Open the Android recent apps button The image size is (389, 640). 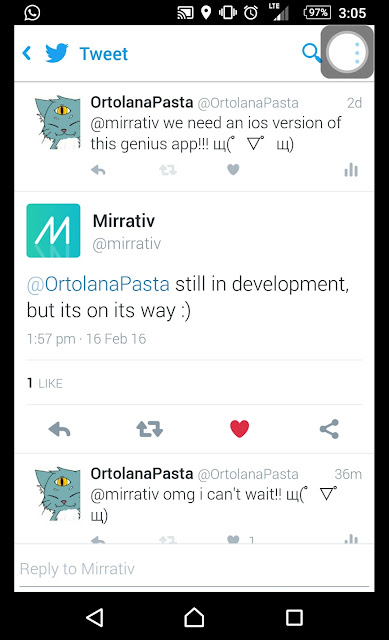click(294, 618)
